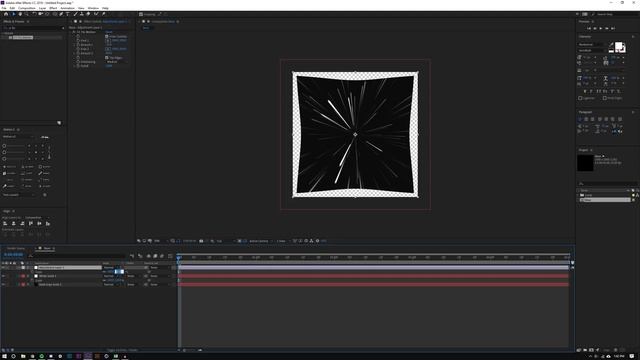This screenshot has width=640, height=360.
Task: Select the Dark Gray Solid 1 layer name
Action: [50, 284]
